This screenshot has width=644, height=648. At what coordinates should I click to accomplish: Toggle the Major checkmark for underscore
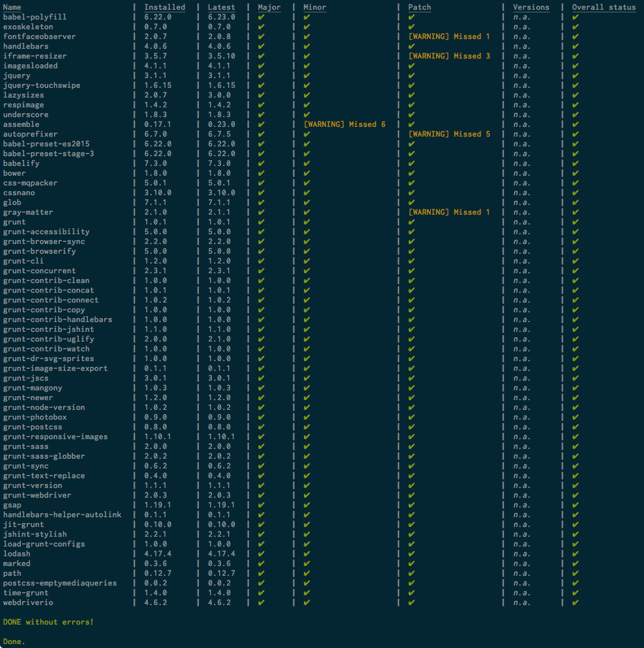tap(260, 114)
